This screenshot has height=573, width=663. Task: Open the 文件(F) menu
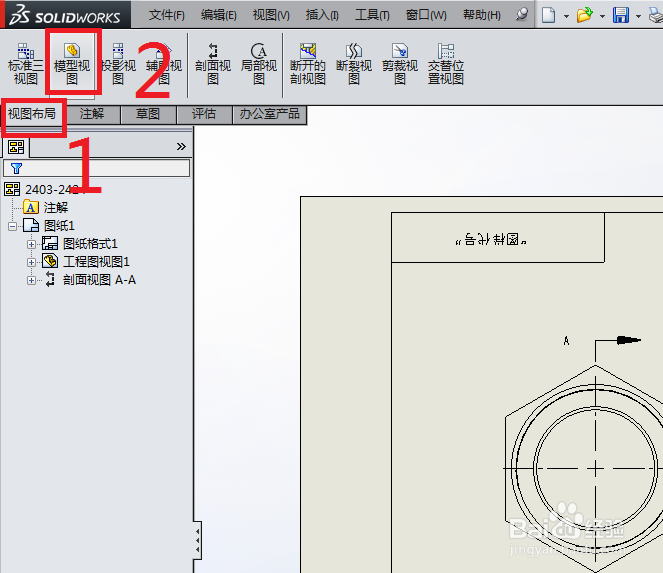[x=167, y=15]
